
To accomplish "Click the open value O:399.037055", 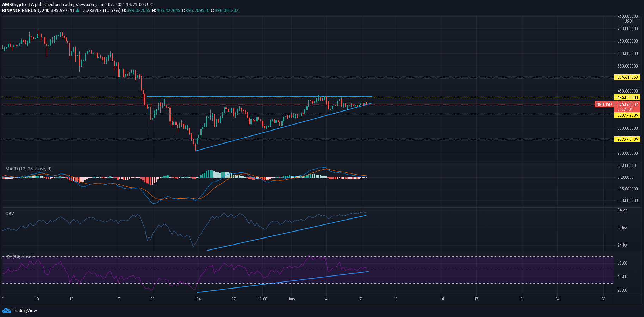I will [136, 11].
